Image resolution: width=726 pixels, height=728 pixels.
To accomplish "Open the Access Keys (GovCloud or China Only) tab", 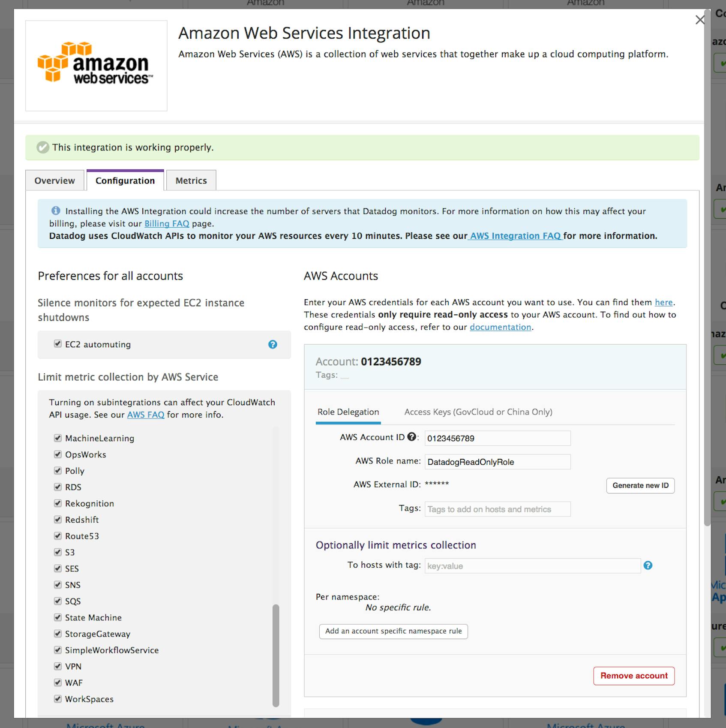I will click(478, 412).
